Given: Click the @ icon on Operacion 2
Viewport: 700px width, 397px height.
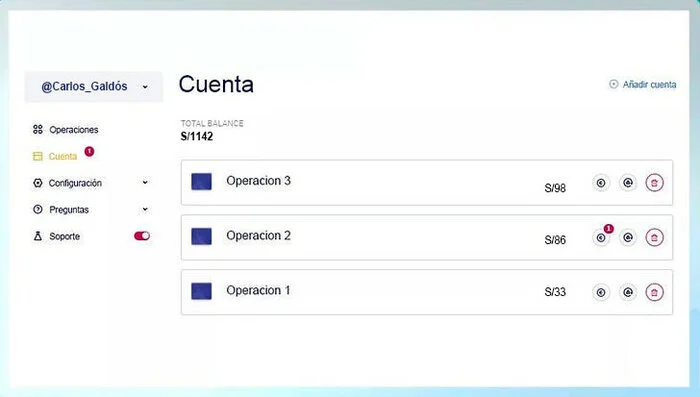Looking at the screenshot, I should [628, 238].
